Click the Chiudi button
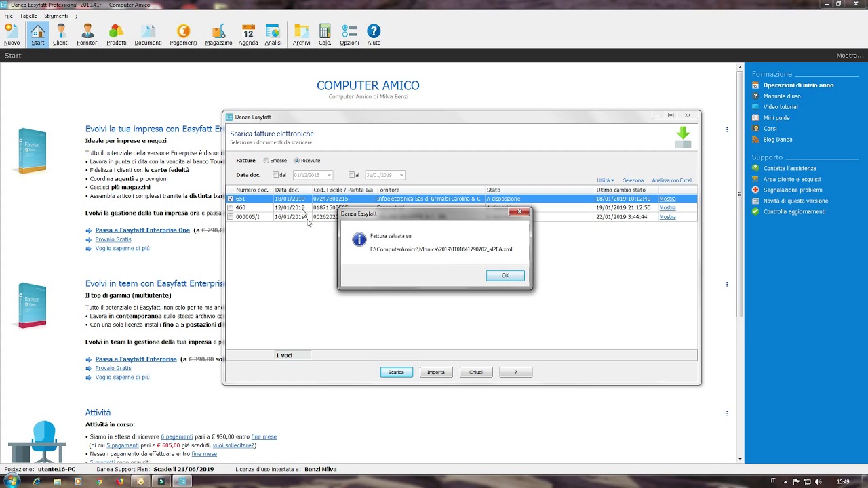 coord(476,372)
